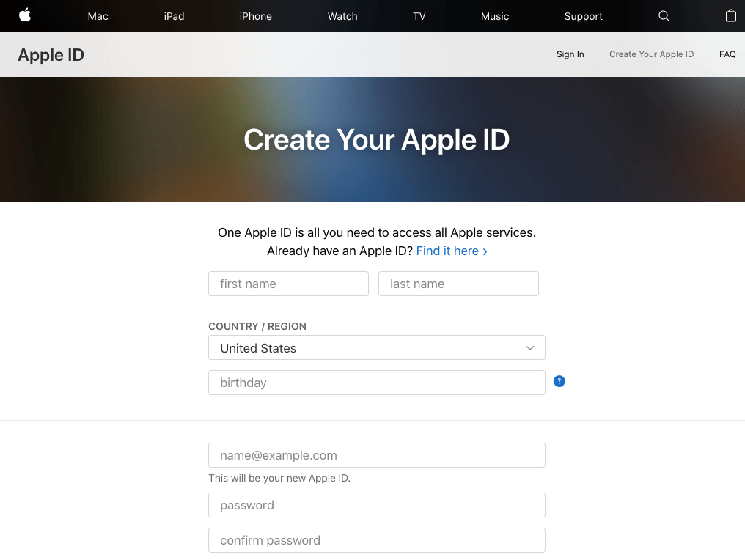Image resolution: width=745 pixels, height=560 pixels.
Task: Click the name@example.com email field
Action: click(377, 455)
